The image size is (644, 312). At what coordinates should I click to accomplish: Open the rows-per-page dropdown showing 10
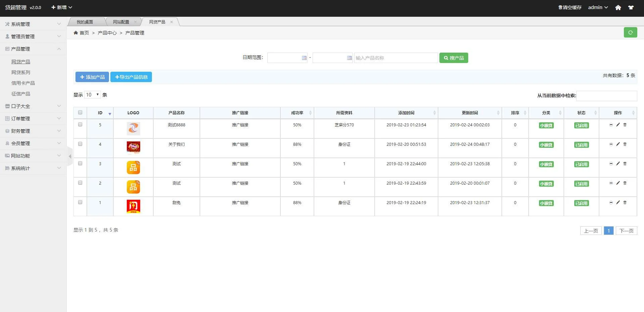pyautogui.click(x=93, y=95)
